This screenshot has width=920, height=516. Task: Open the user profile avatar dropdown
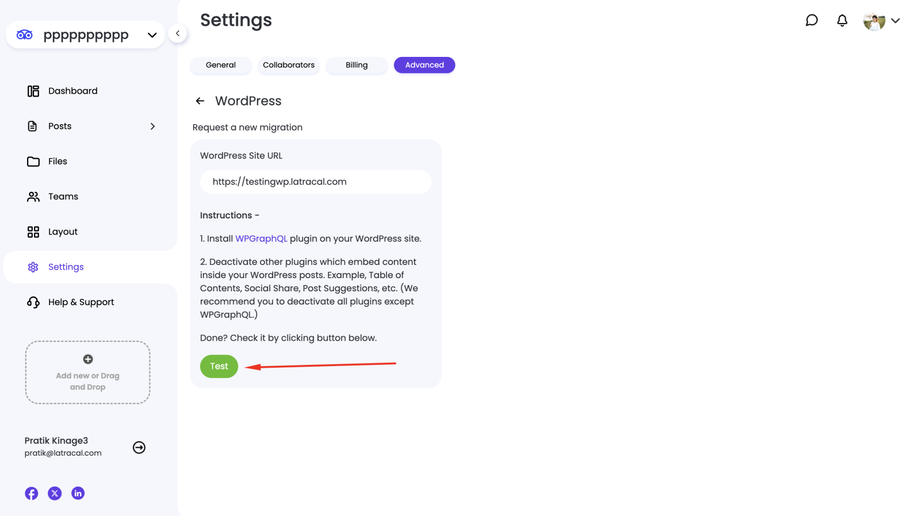click(x=881, y=20)
